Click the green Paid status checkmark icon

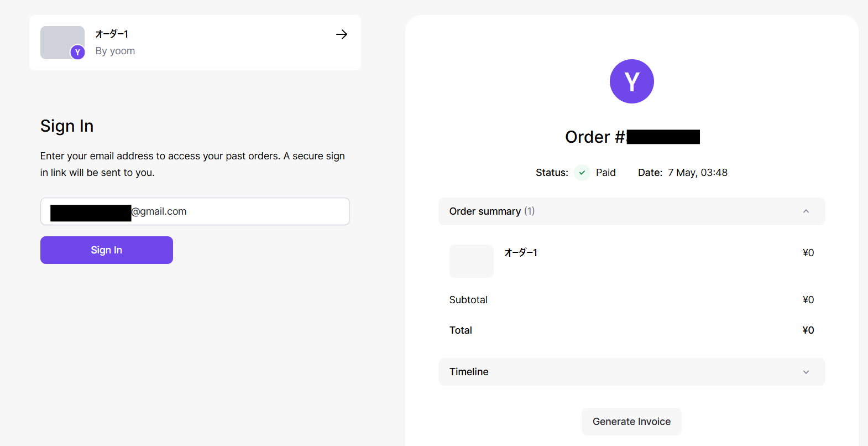[582, 173]
